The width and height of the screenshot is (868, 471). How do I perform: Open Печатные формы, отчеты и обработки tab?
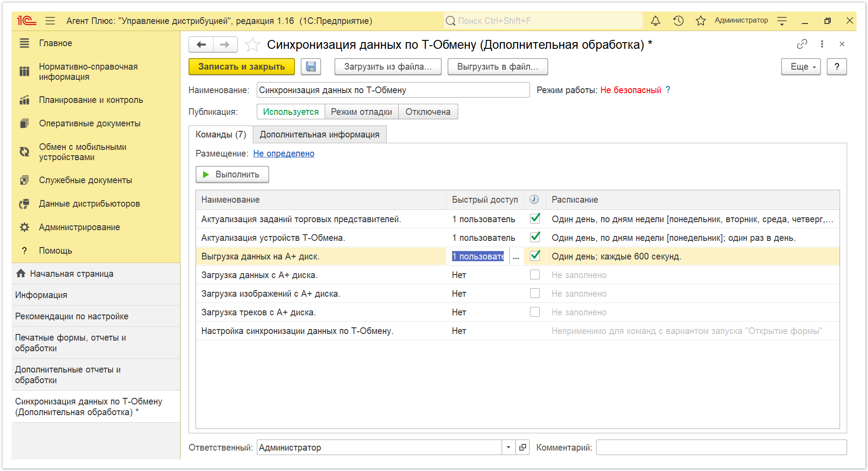[96, 343]
